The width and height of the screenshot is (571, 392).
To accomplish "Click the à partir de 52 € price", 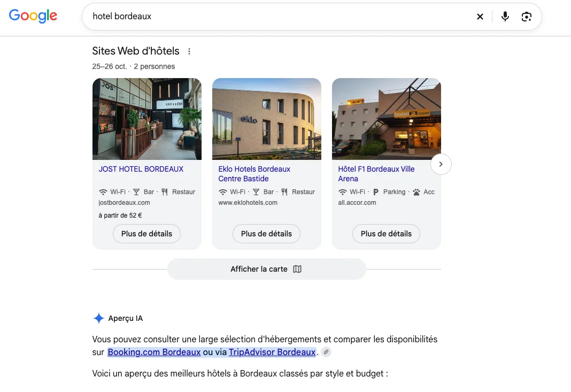I will click(x=120, y=216).
